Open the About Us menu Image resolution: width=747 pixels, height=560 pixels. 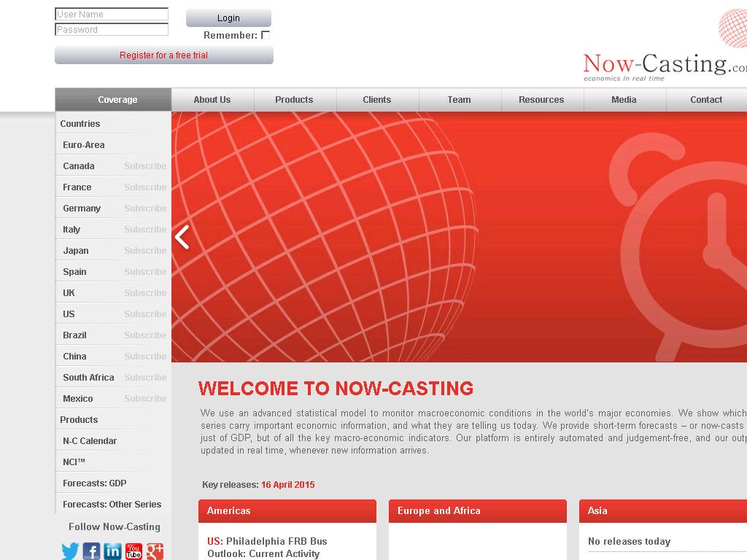[212, 99]
